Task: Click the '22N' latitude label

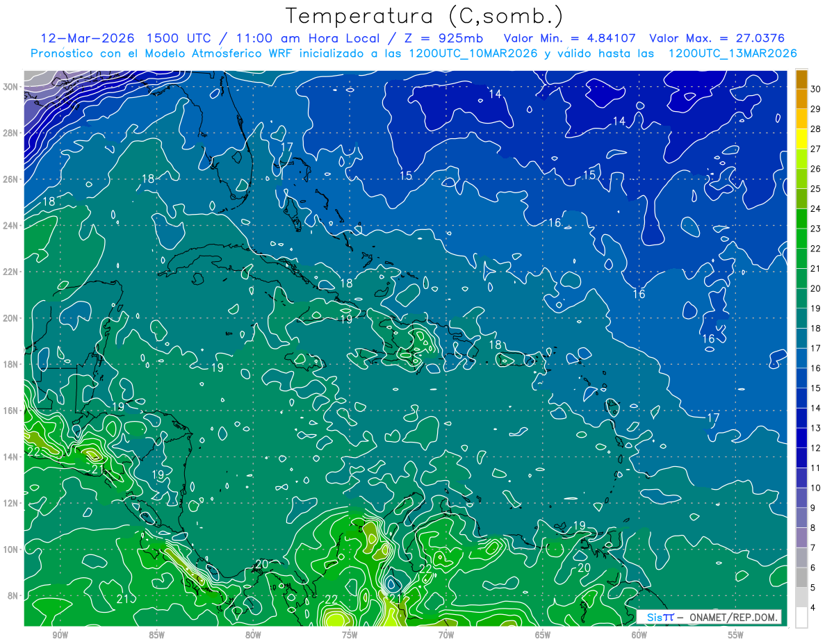Action: click(11, 272)
